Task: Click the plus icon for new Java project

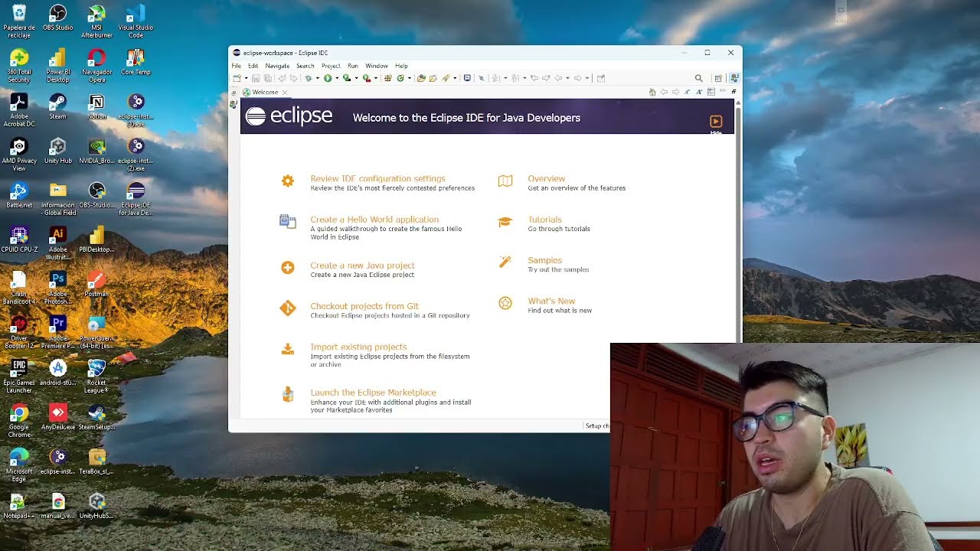Action: click(287, 267)
